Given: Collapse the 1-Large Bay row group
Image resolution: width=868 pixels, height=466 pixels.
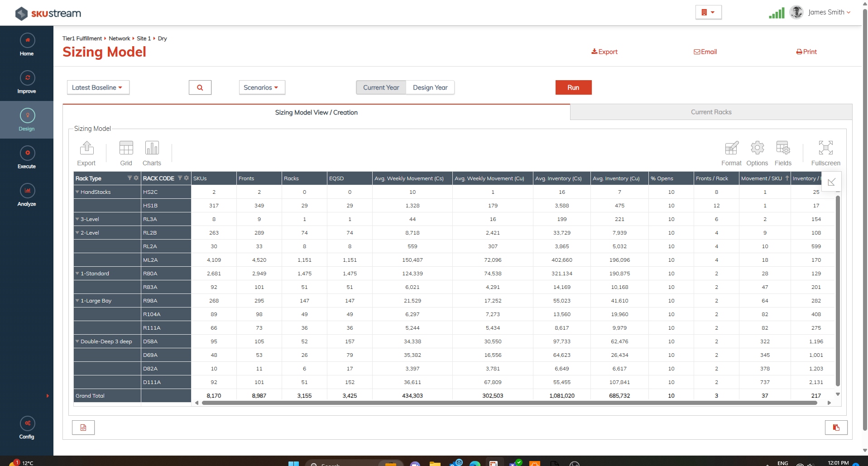Looking at the screenshot, I should (77, 301).
